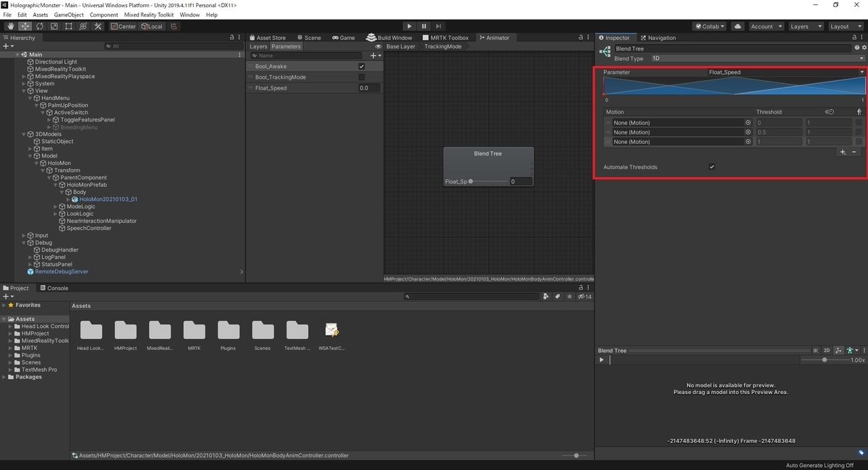
Task: Expand the Debug LogPanel object
Action: click(x=30, y=257)
